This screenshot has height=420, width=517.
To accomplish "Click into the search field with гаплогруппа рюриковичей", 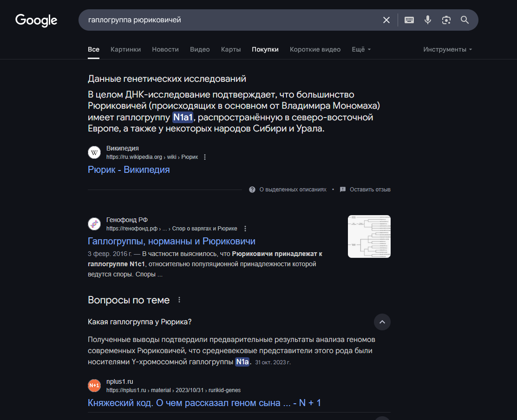I will 231,20.
